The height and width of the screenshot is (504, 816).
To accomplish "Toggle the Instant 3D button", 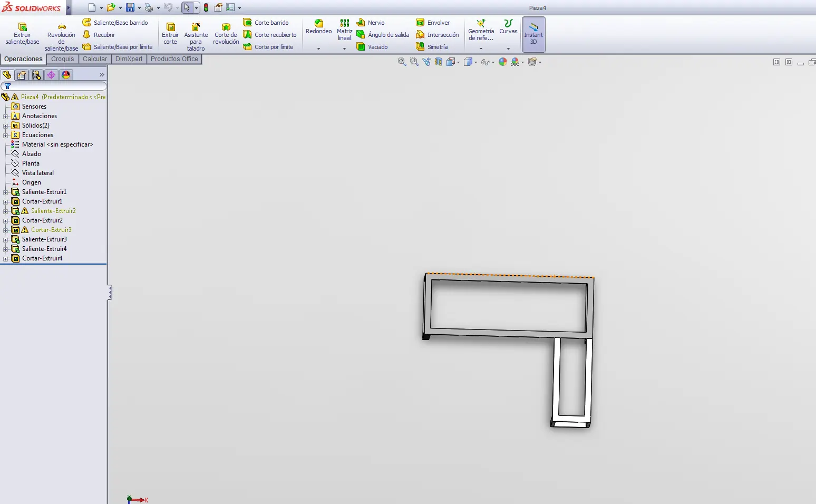I will pyautogui.click(x=533, y=34).
